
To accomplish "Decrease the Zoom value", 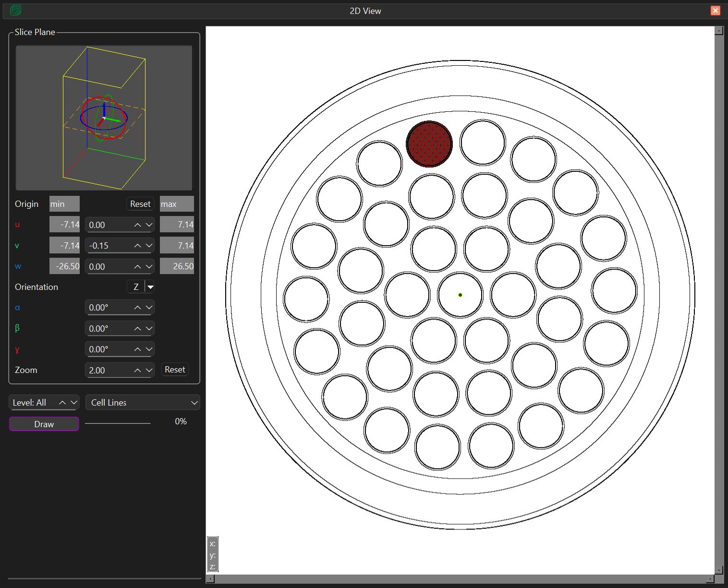I will (149, 370).
